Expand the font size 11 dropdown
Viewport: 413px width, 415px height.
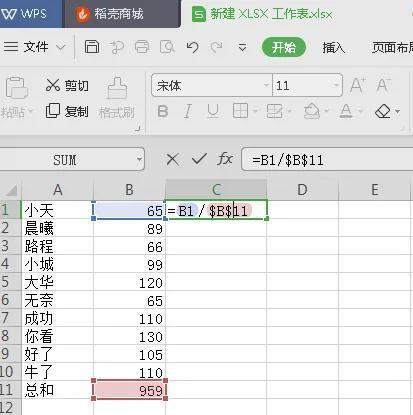pos(336,85)
